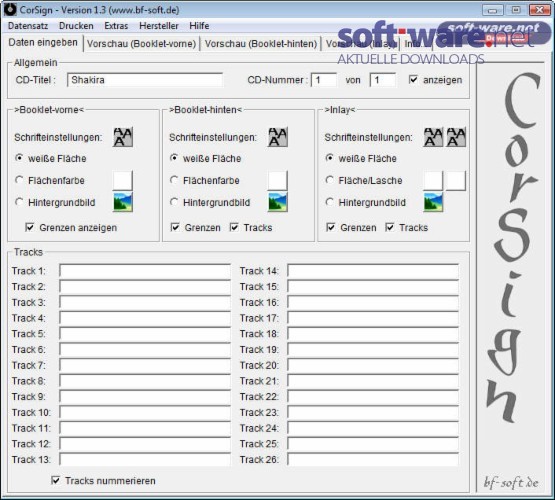This screenshot has width=555, height=500.
Task: Pick area color swatch for Booklet-hinten
Action: [278, 180]
